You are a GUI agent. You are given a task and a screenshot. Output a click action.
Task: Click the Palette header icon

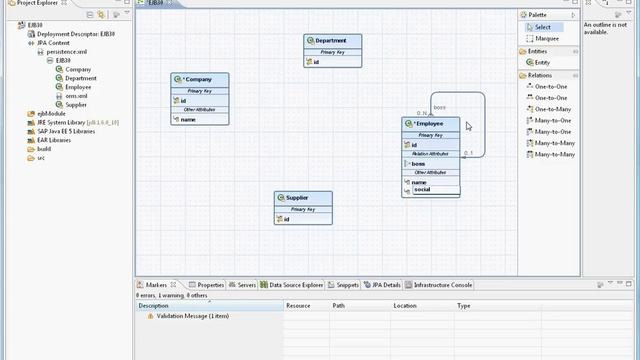point(524,15)
